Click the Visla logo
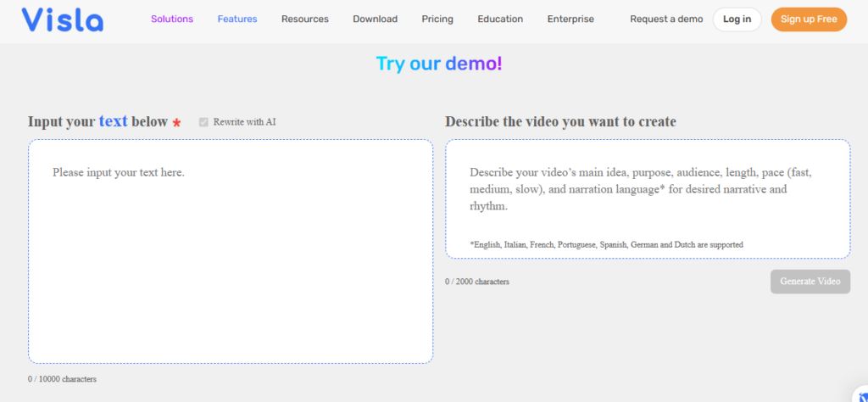868x402 pixels. [x=63, y=19]
